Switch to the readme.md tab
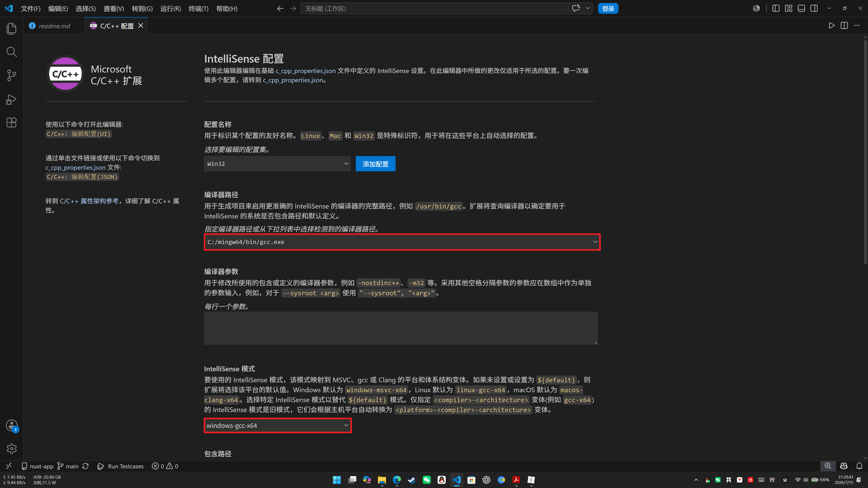Image resolution: width=868 pixels, height=488 pixels. tap(54, 26)
